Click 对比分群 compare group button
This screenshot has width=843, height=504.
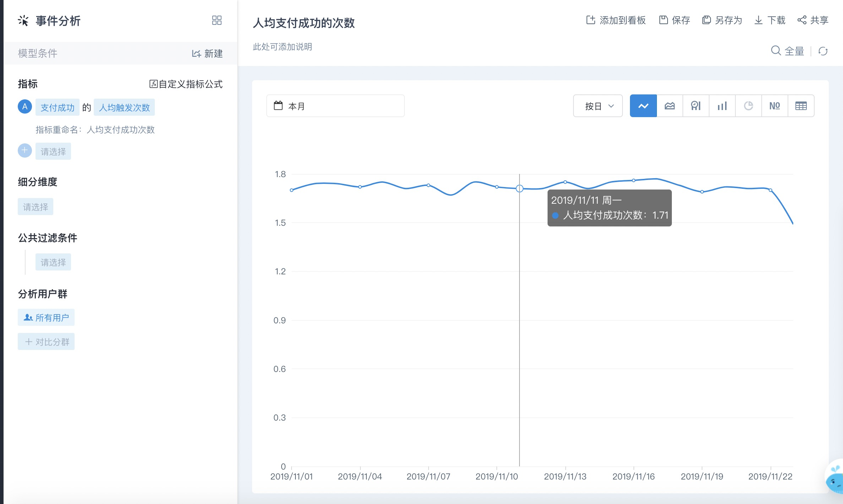46,341
